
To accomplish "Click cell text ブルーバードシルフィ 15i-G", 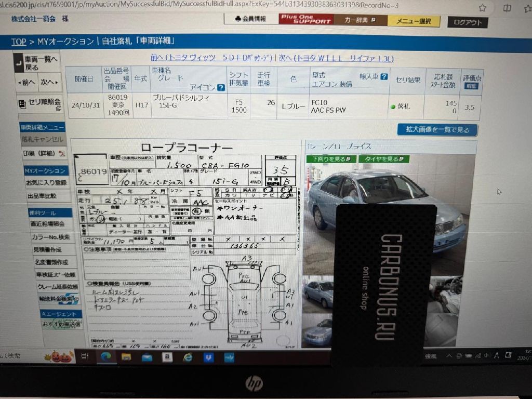I will pos(180,101).
